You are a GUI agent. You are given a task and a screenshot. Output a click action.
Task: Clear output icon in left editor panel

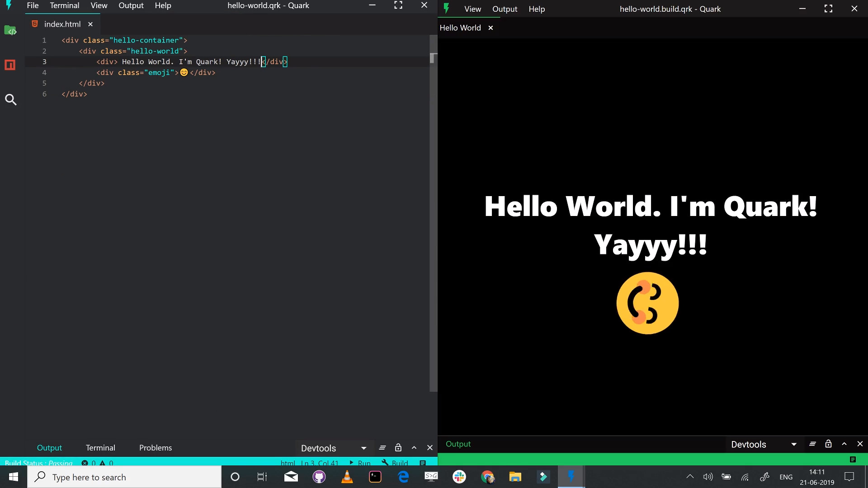[382, 448]
